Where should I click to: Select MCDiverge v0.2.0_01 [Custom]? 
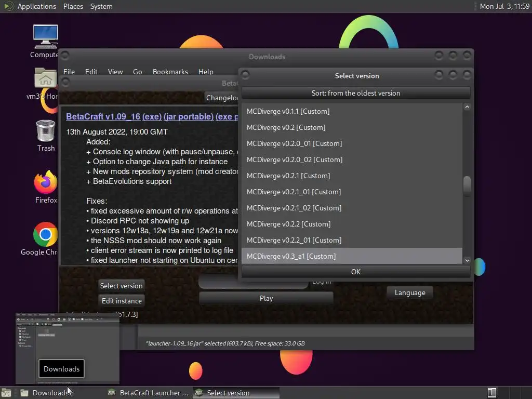[352, 143]
